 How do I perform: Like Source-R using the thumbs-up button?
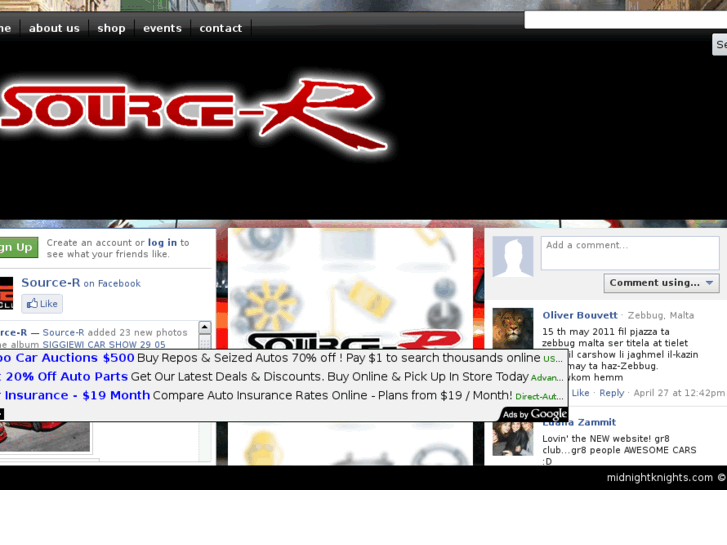tap(42, 304)
